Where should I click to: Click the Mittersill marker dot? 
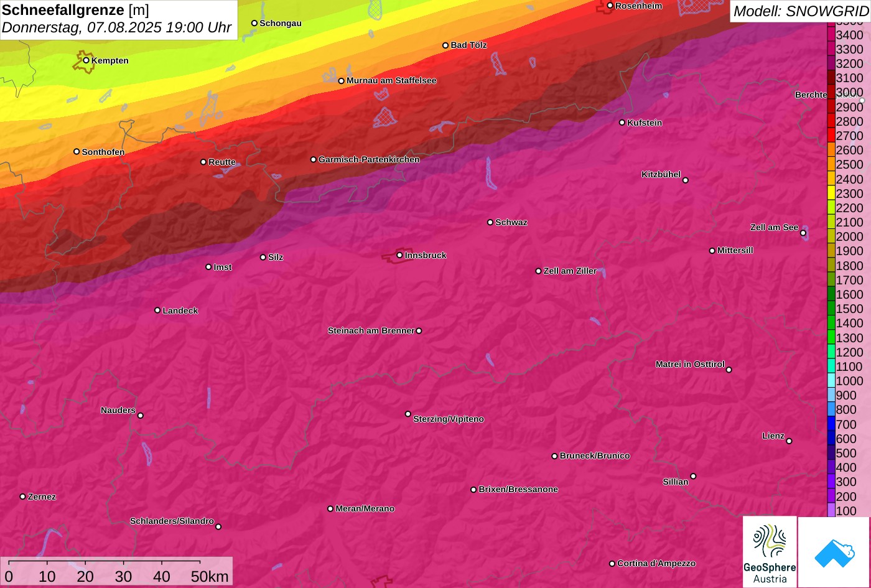coord(712,251)
